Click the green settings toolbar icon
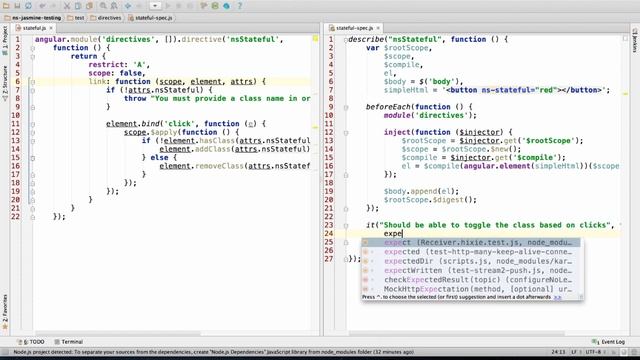 point(215,6)
